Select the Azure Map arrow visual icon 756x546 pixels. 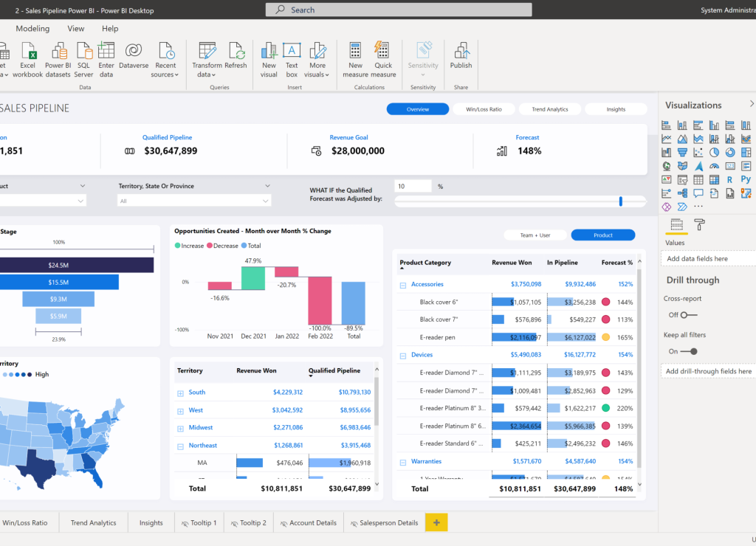[x=698, y=166]
